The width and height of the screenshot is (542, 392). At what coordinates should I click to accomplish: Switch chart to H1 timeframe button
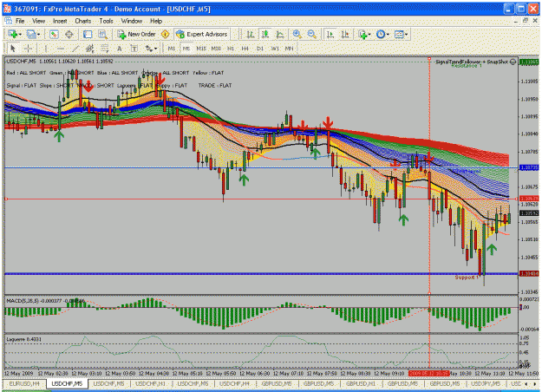click(x=231, y=49)
